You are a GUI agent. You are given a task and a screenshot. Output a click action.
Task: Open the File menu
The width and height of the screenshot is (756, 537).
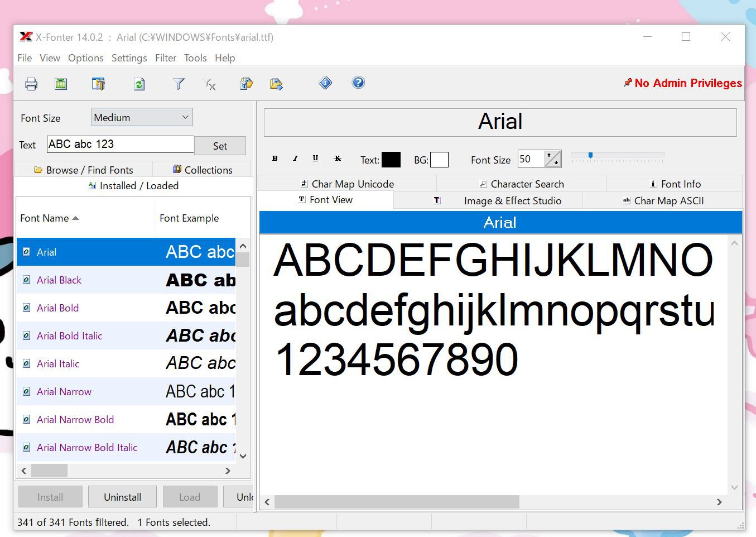click(25, 57)
